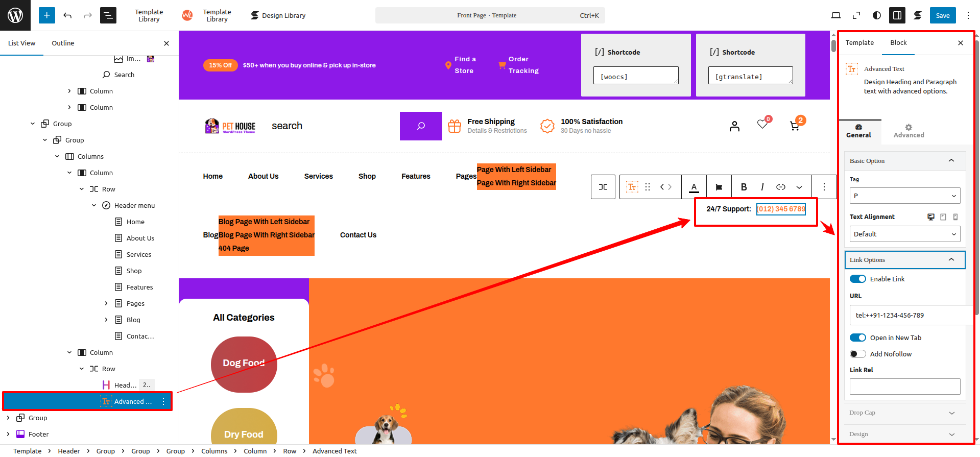Viewport: 980px width, 457px height.
Task: Open block toolbar three-dot options
Action: tap(824, 187)
